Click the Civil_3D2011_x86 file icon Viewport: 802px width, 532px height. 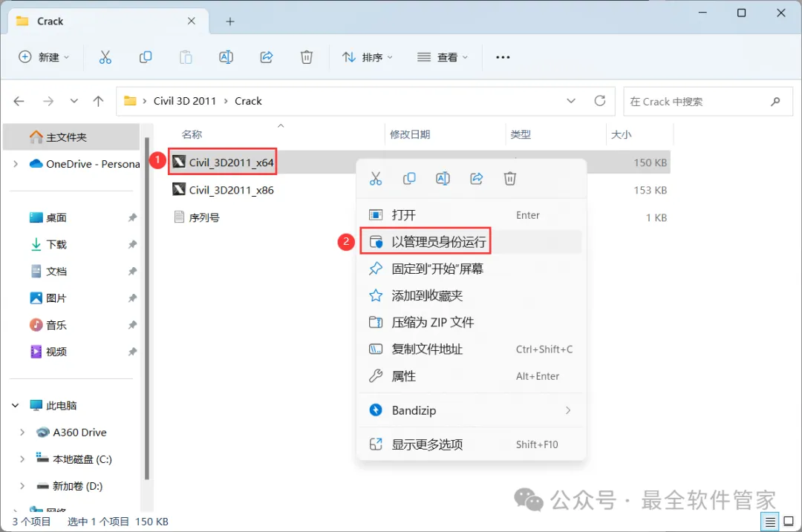tap(178, 190)
